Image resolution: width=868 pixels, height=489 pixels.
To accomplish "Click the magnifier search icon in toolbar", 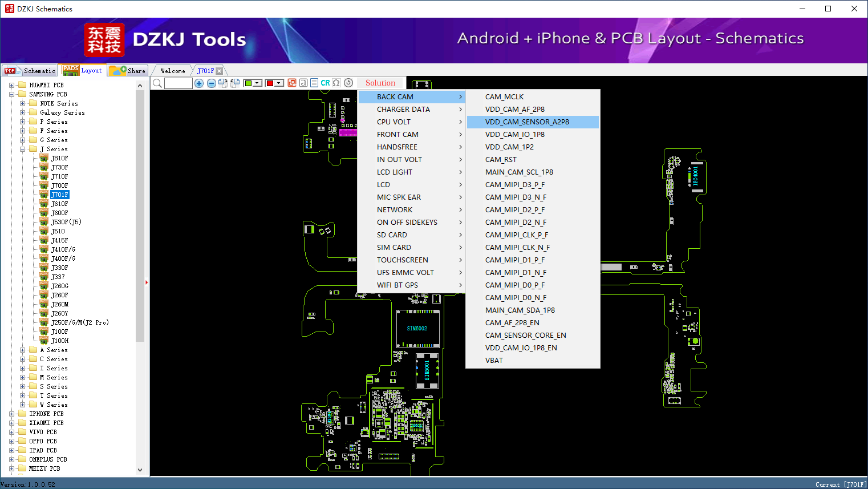I will pyautogui.click(x=157, y=83).
